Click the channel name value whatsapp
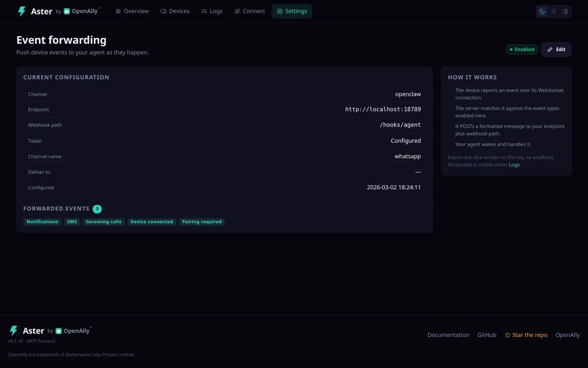The height and width of the screenshot is (368, 588). (x=408, y=157)
